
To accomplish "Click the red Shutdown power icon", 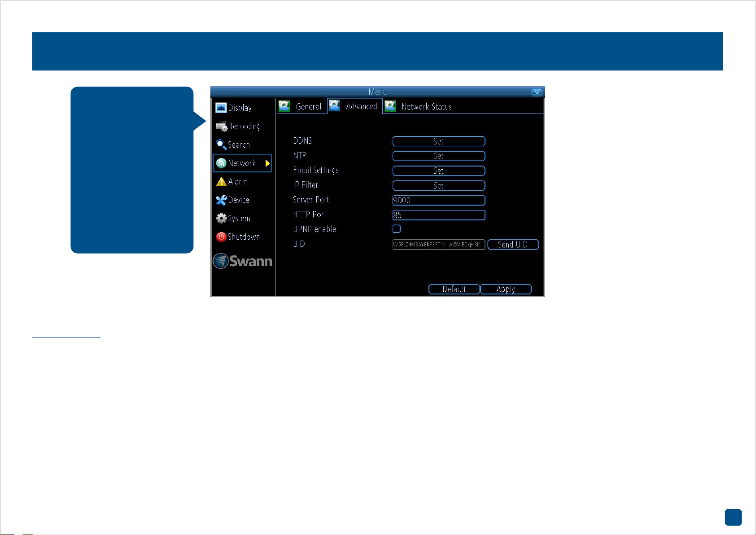I will click(221, 237).
